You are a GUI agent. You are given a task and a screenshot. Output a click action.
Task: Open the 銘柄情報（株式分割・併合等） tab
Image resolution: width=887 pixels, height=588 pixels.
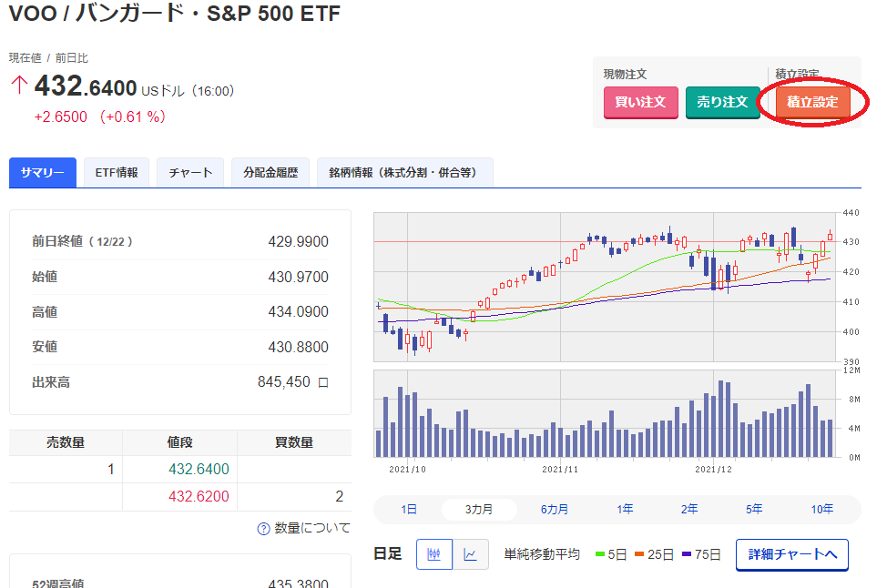click(405, 172)
